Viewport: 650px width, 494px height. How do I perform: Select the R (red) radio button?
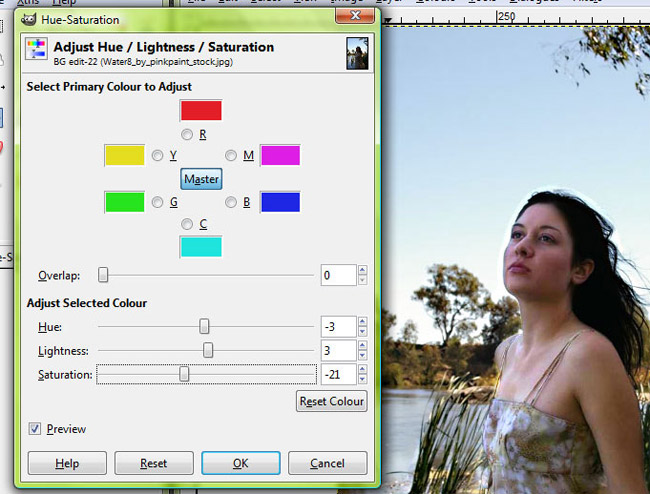187,134
